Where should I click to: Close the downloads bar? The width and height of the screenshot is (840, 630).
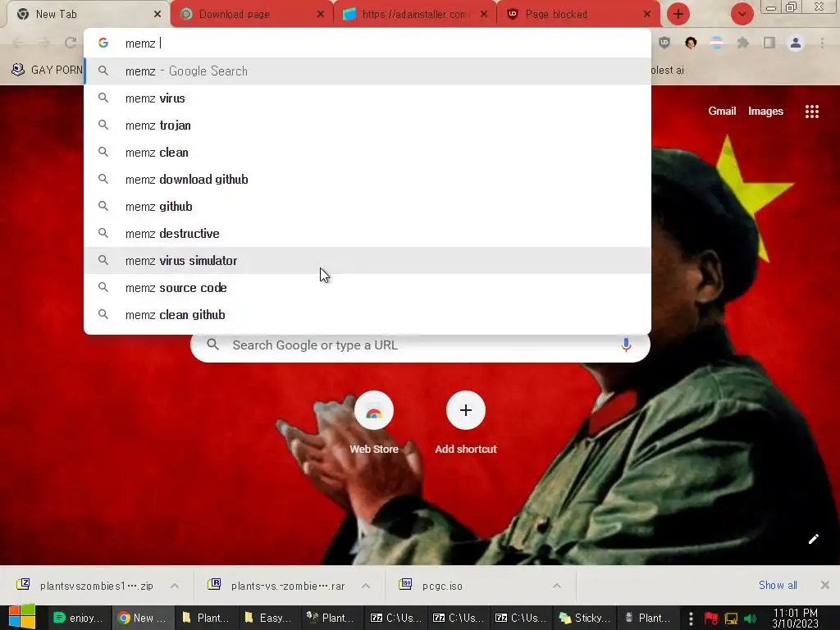pos(825,585)
